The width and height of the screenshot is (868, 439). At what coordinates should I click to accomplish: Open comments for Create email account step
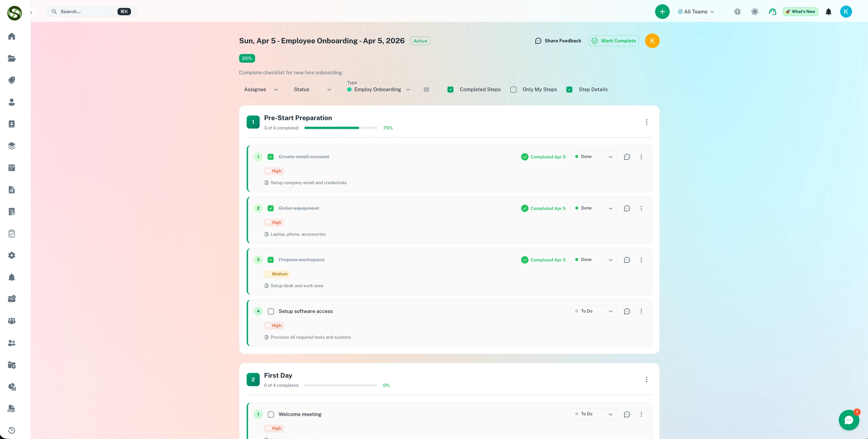click(x=627, y=157)
